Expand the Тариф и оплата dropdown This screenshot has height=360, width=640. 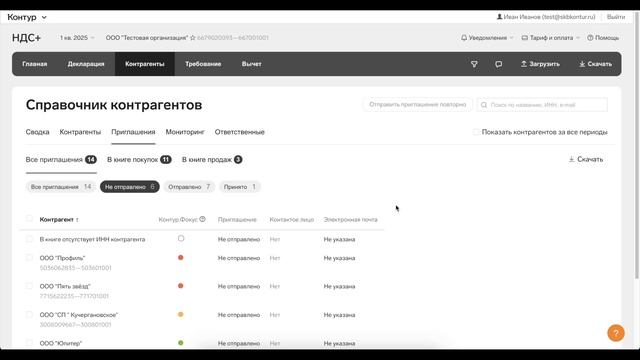point(551,38)
